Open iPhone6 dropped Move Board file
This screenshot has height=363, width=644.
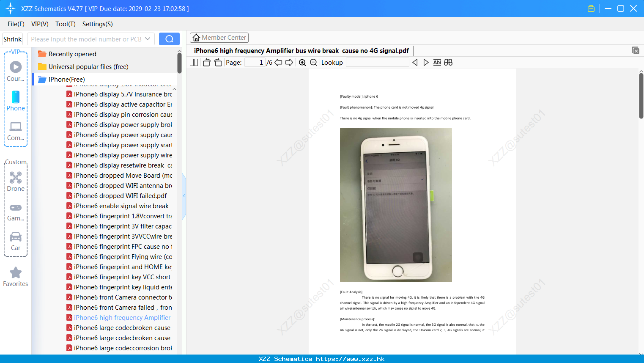[119, 176]
